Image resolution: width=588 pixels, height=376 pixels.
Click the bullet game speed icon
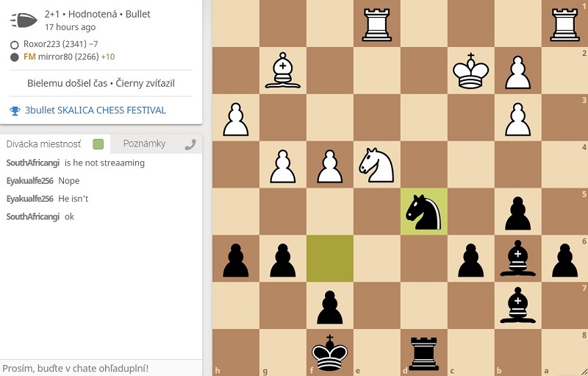26,20
